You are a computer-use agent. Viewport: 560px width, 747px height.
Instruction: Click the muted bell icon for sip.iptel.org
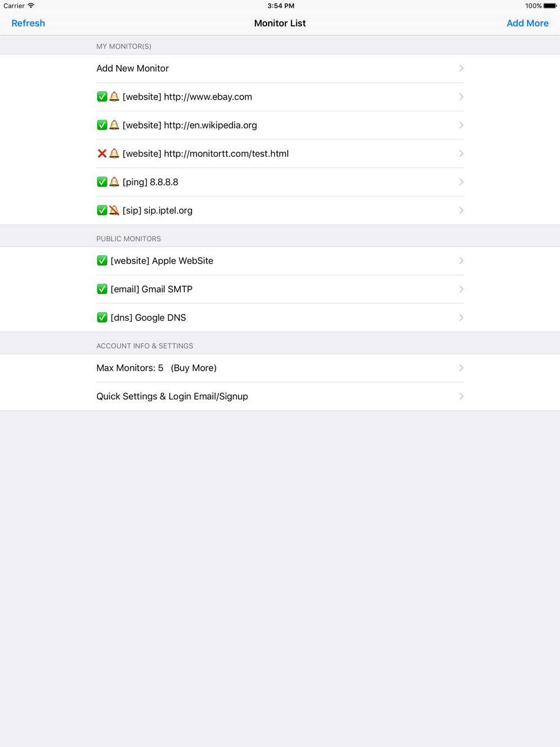coord(114,211)
